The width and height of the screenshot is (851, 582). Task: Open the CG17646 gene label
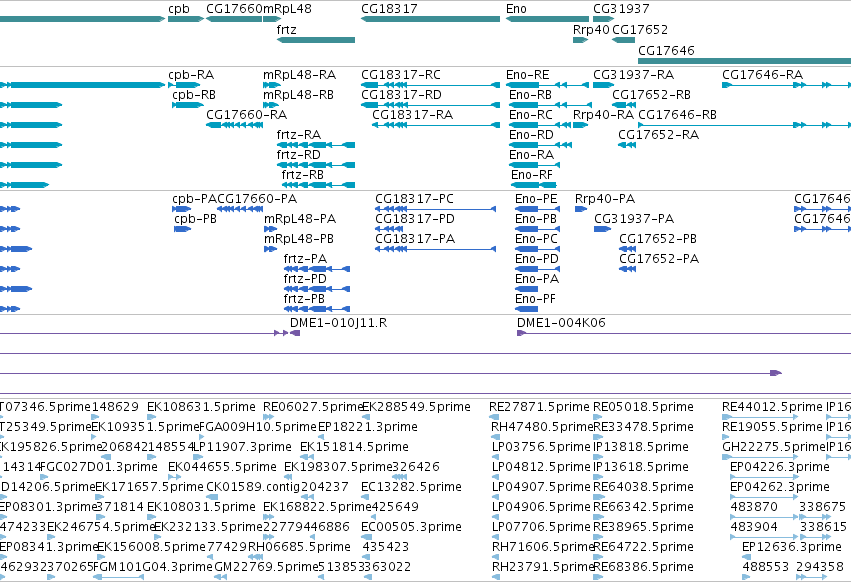pyautogui.click(x=666, y=50)
